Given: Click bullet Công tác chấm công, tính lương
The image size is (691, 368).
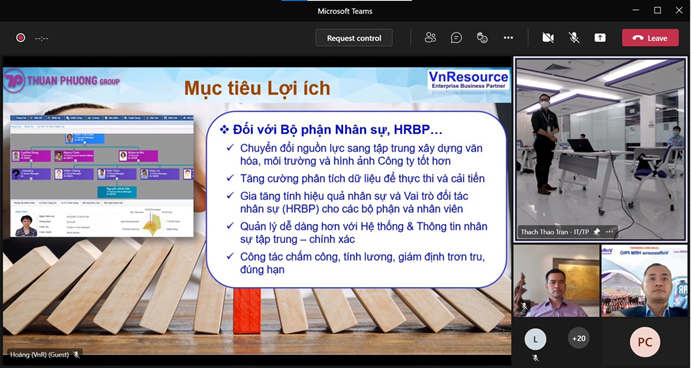Looking at the screenshot, I should click(362, 263).
